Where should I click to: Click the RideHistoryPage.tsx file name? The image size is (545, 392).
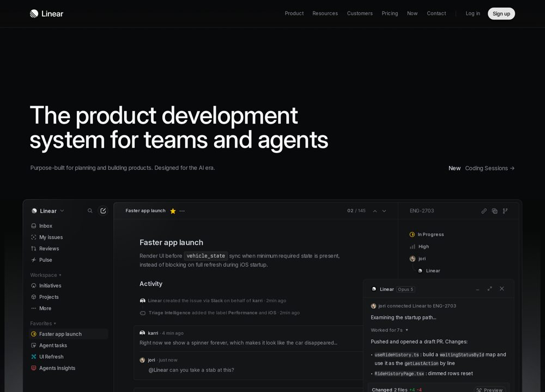click(x=399, y=373)
